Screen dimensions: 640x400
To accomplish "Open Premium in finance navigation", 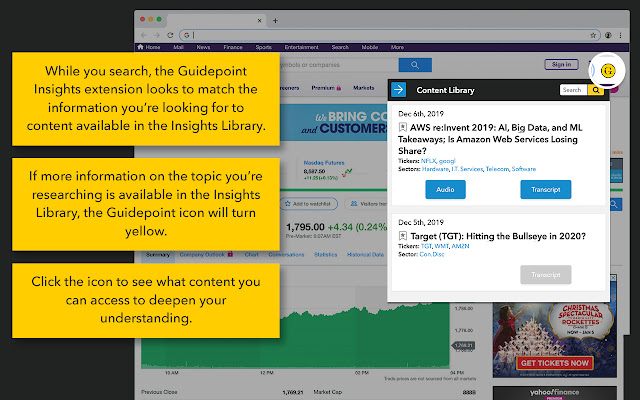I will tap(326, 88).
